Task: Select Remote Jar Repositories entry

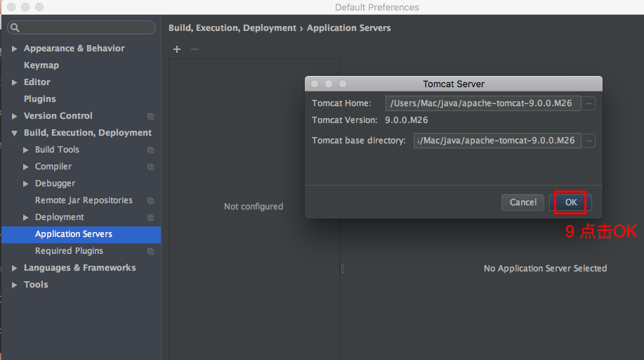Action: coord(84,200)
